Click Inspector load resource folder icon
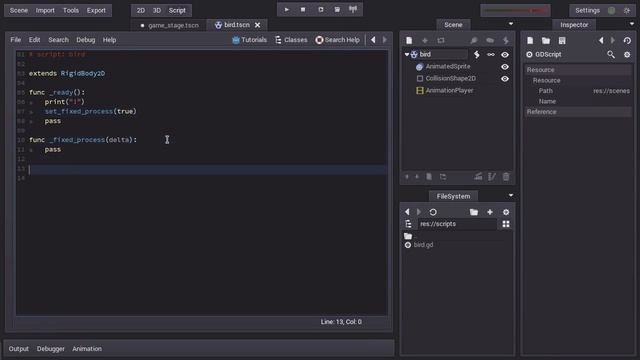Image resolution: width=640 pixels, height=360 pixels. [x=546, y=40]
